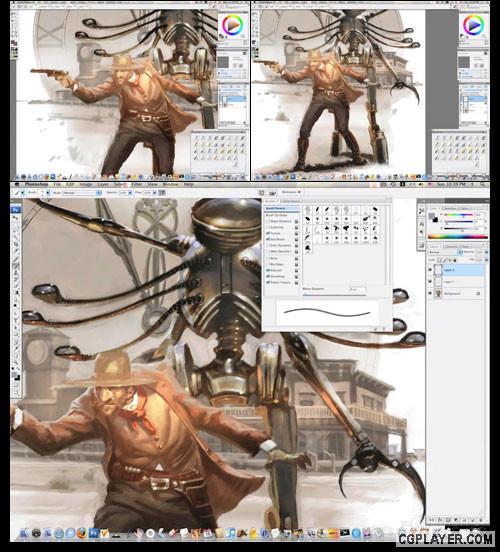
Task: Open the Layer menu
Action: pyautogui.click(x=103, y=184)
